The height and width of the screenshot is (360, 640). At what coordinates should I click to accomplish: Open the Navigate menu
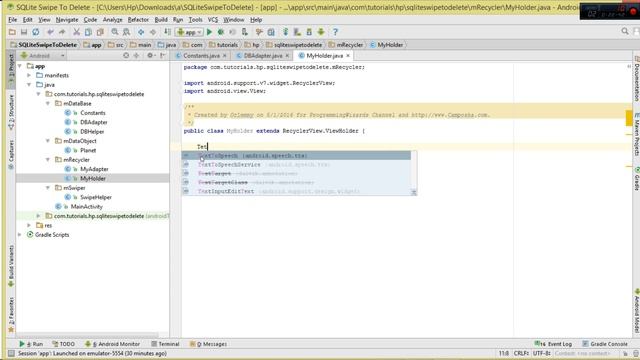pyautogui.click(x=67, y=20)
